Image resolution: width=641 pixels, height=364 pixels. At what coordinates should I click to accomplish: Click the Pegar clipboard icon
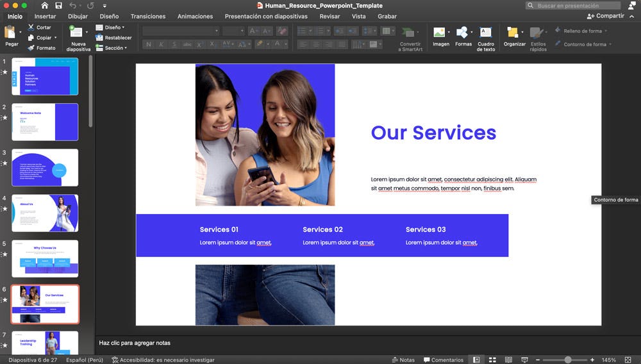pos(10,32)
